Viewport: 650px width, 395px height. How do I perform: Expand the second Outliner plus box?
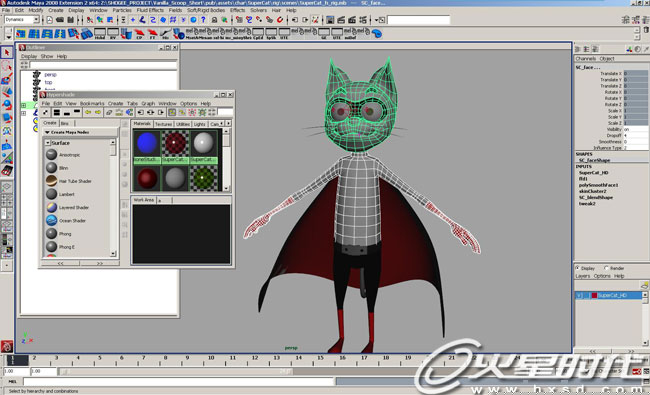[x=23, y=113]
